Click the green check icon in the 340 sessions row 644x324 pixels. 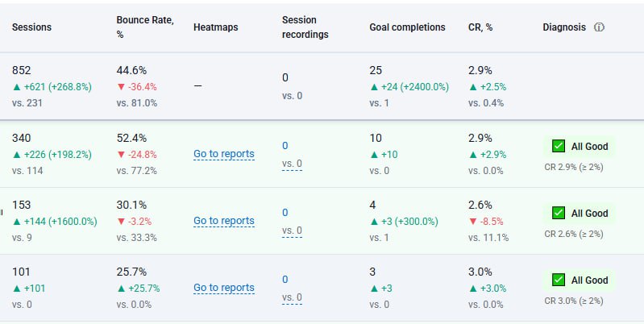(x=559, y=147)
